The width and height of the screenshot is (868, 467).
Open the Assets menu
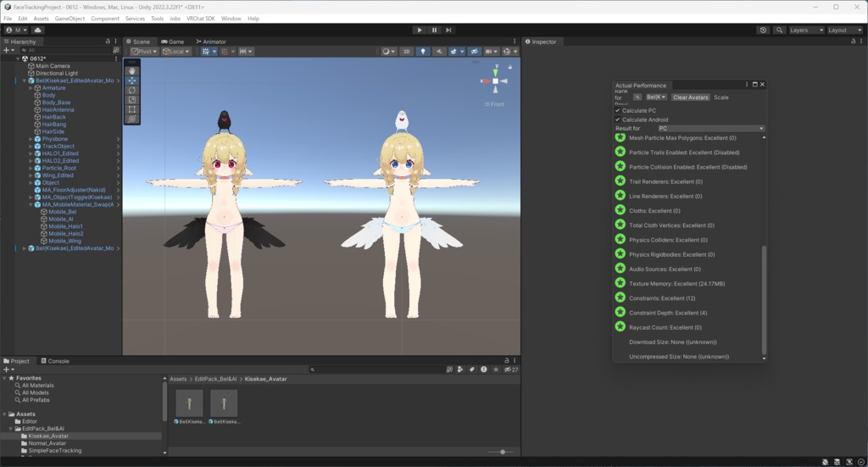41,19
